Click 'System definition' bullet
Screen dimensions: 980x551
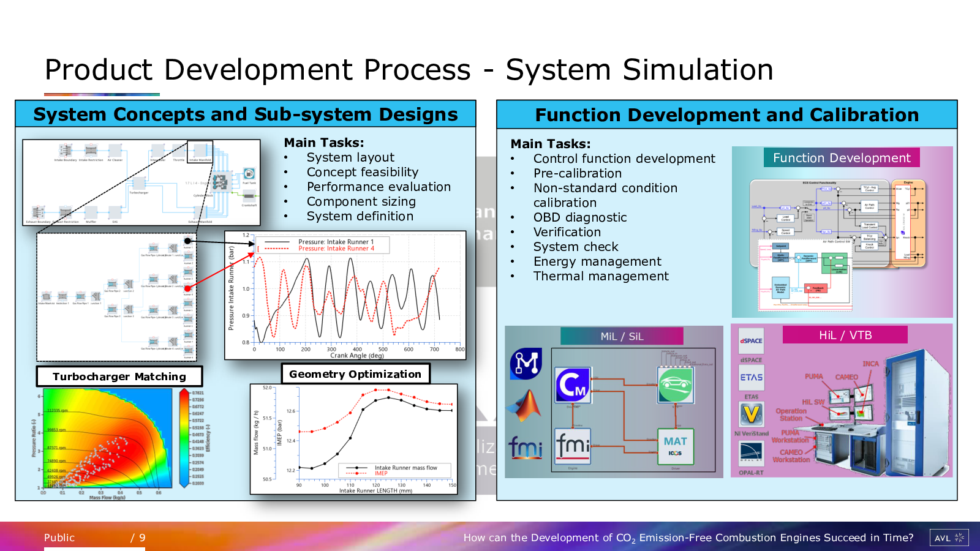click(360, 216)
